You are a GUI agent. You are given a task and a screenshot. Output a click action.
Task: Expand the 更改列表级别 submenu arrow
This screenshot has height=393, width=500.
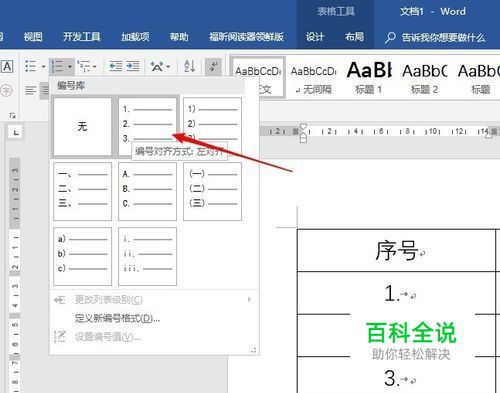coord(249,300)
